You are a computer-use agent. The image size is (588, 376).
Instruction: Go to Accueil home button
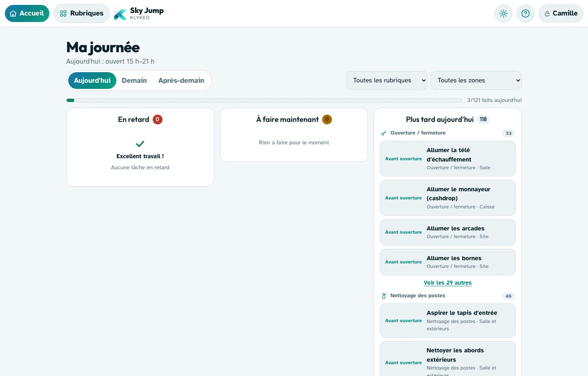tap(27, 13)
